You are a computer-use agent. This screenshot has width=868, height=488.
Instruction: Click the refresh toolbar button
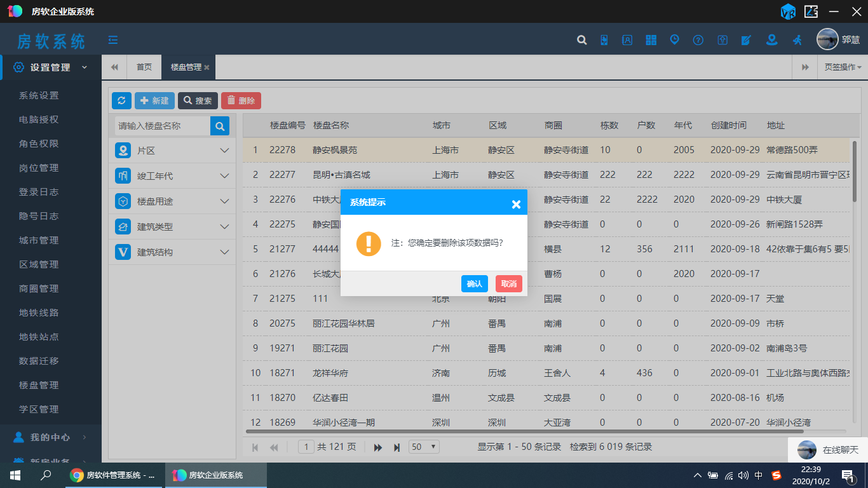pos(121,100)
